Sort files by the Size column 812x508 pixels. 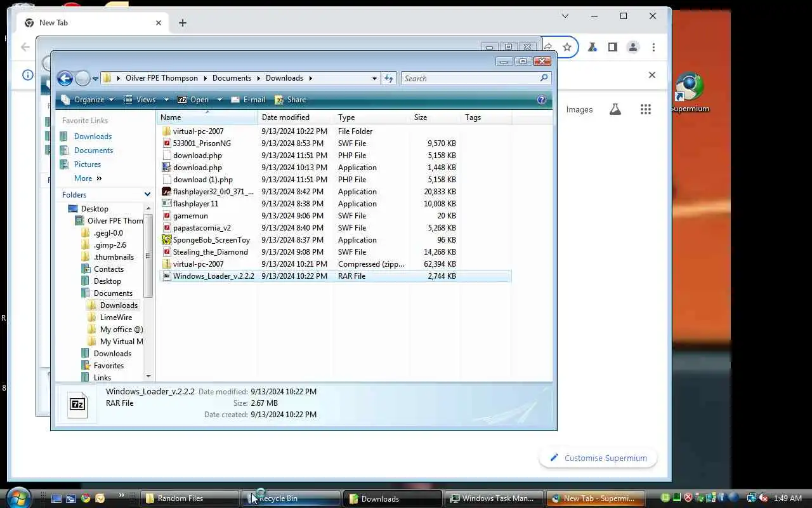click(435, 117)
